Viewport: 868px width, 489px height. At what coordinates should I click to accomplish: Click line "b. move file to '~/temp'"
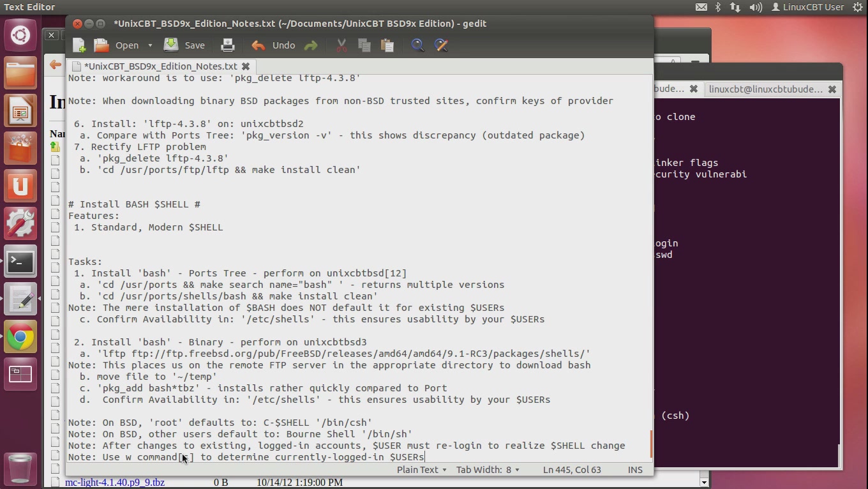(x=148, y=377)
